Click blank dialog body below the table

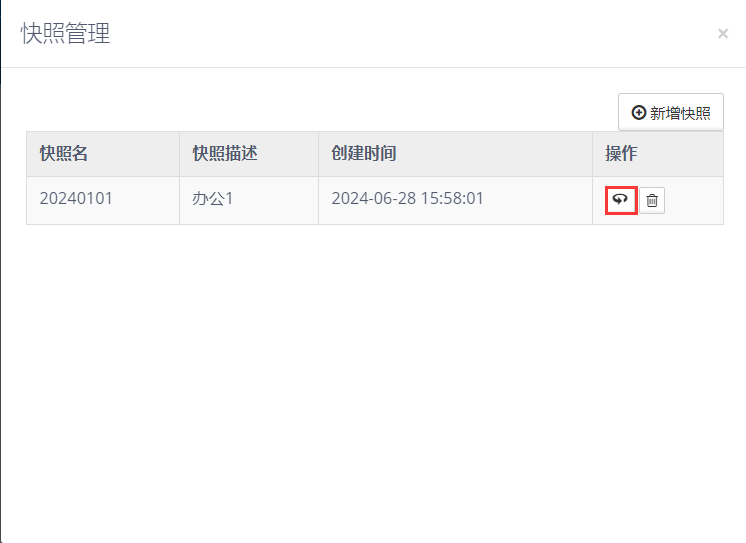point(373,380)
